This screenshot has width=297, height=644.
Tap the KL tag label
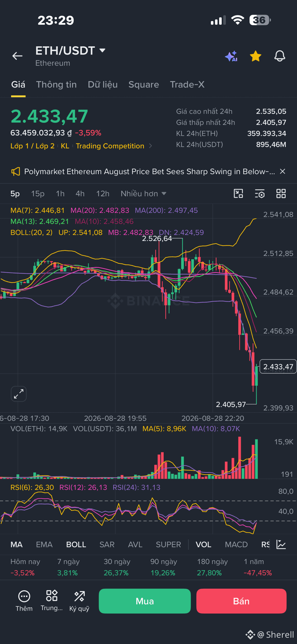coord(65,146)
